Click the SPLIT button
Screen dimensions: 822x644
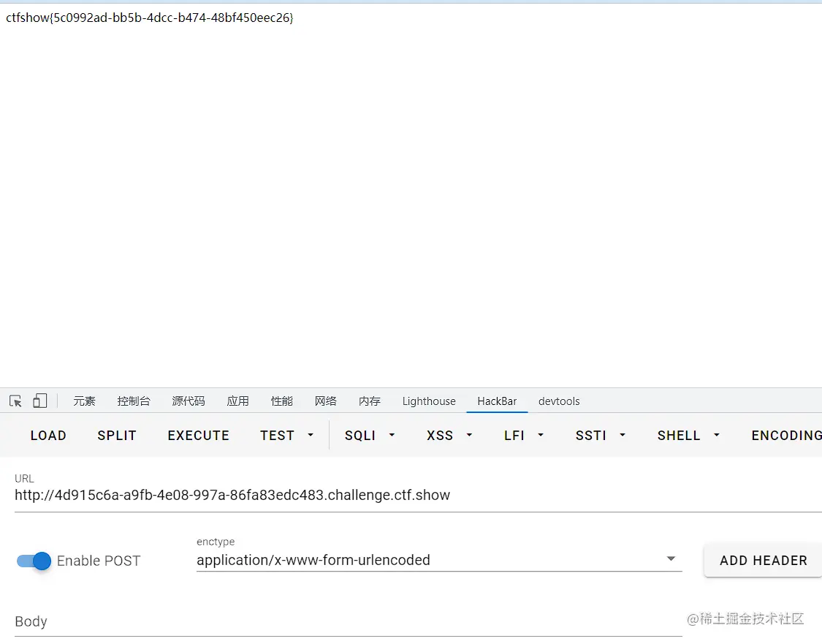coord(117,435)
